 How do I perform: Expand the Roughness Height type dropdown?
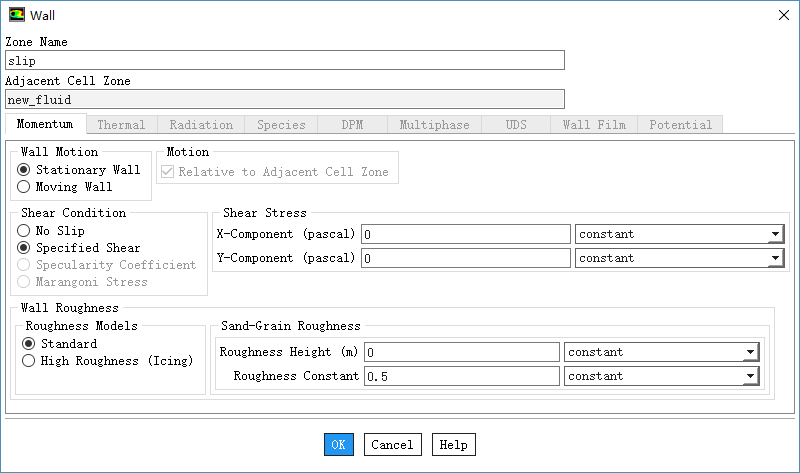pyautogui.click(x=661, y=352)
